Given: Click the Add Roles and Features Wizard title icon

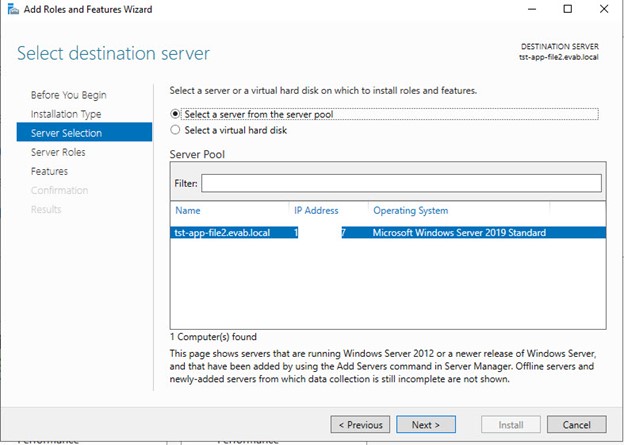Looking at the screenshot, I should point(13,9).
